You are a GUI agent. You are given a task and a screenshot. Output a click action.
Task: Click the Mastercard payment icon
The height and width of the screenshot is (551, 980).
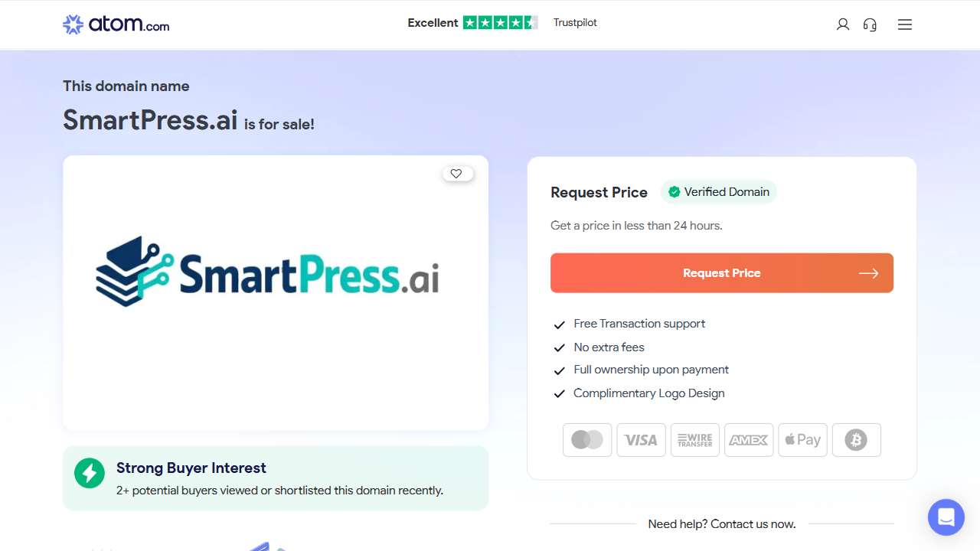(x=586, y=439)
